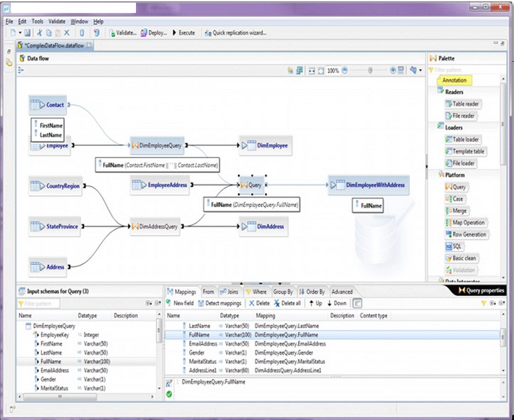This screenshot has width=514, height=420.
Task: Select the Merge palette tool
Action: pos(456,210)
